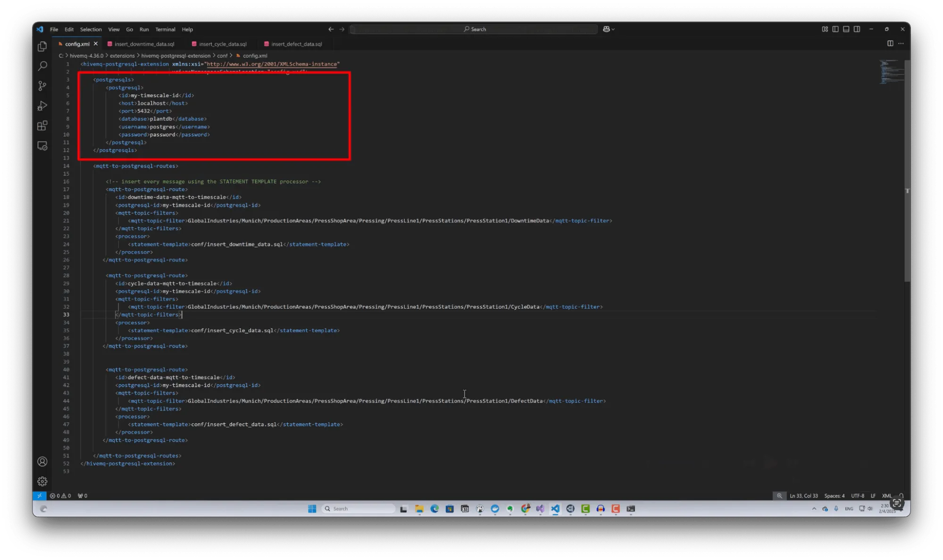Open the Run and Debug view
This screenshot has width=943, height=560.
coord(42,106)
